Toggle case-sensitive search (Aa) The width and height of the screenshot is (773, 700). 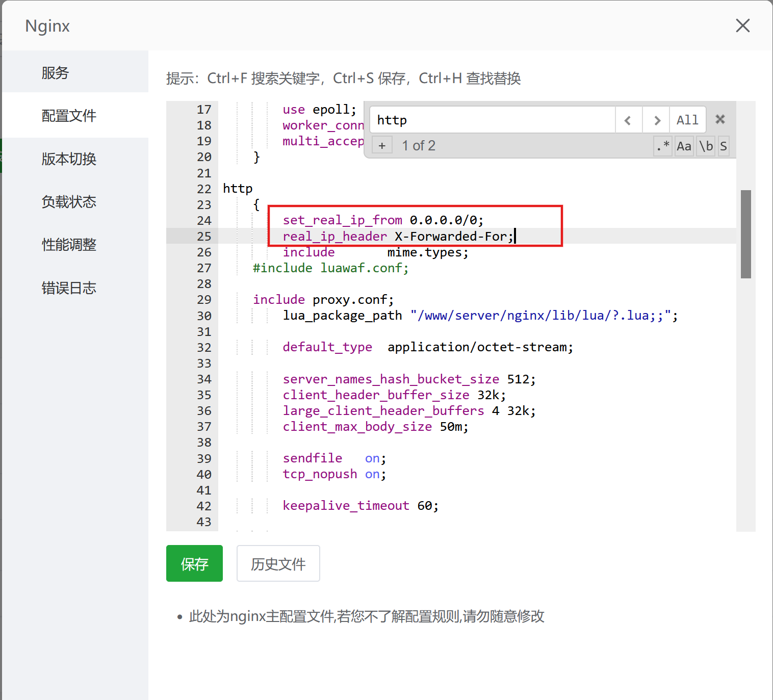(x=684, y=146)
